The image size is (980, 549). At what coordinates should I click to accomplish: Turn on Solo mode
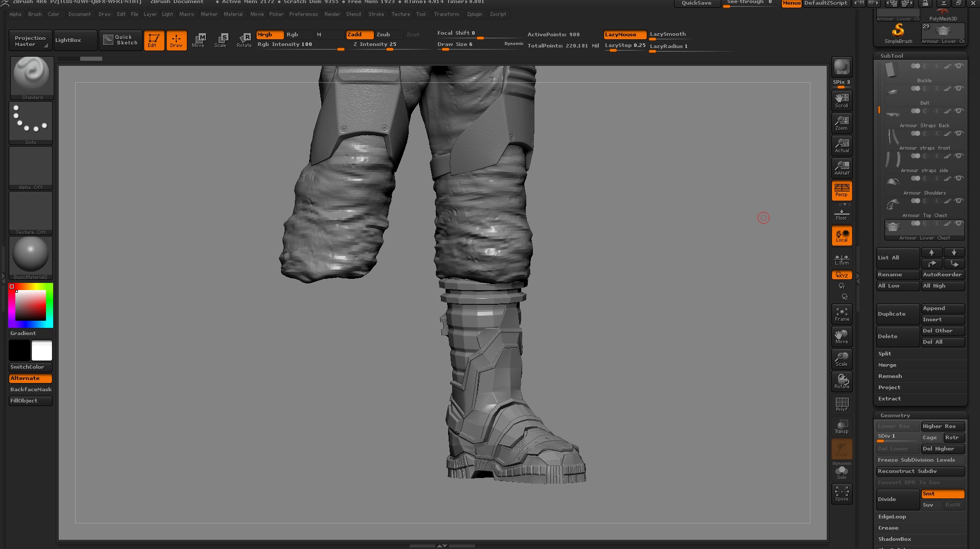841,471
